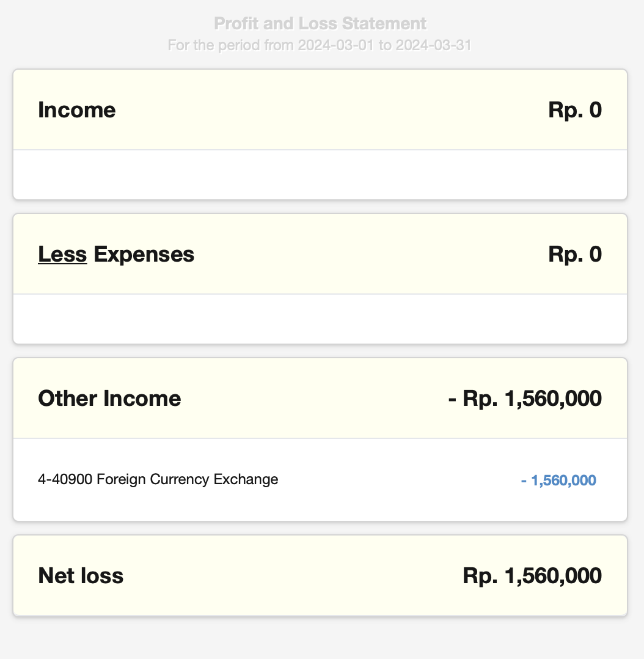Click the word "Expenses" in the heading

coord(144,254)
